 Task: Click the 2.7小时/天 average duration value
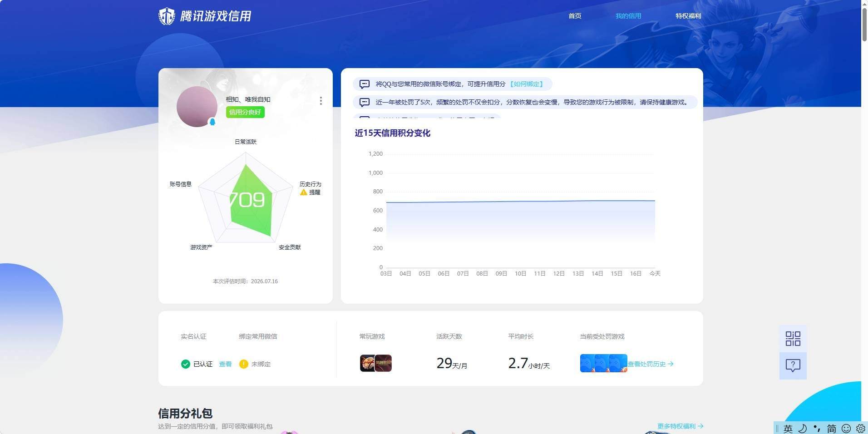tap(529, 364)
